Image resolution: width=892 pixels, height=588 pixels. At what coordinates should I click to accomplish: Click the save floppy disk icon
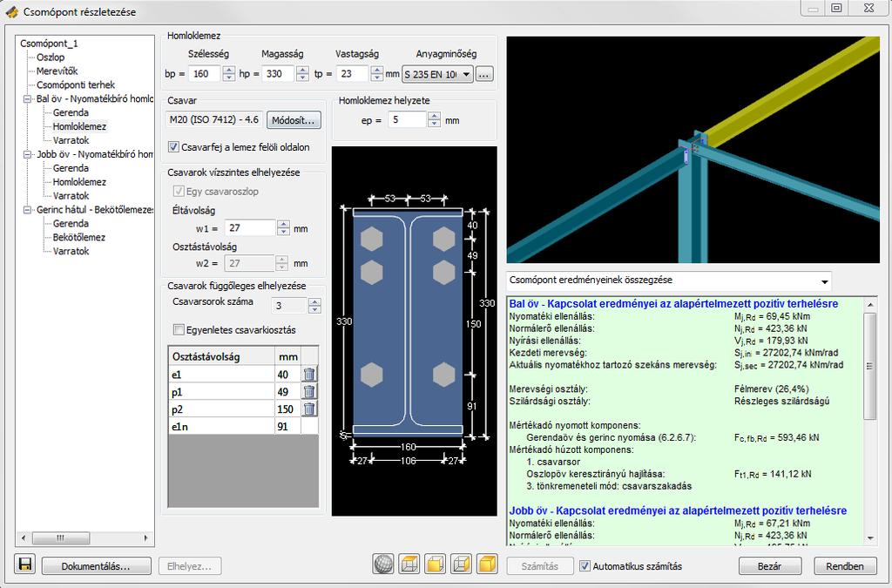pos(25,564)
